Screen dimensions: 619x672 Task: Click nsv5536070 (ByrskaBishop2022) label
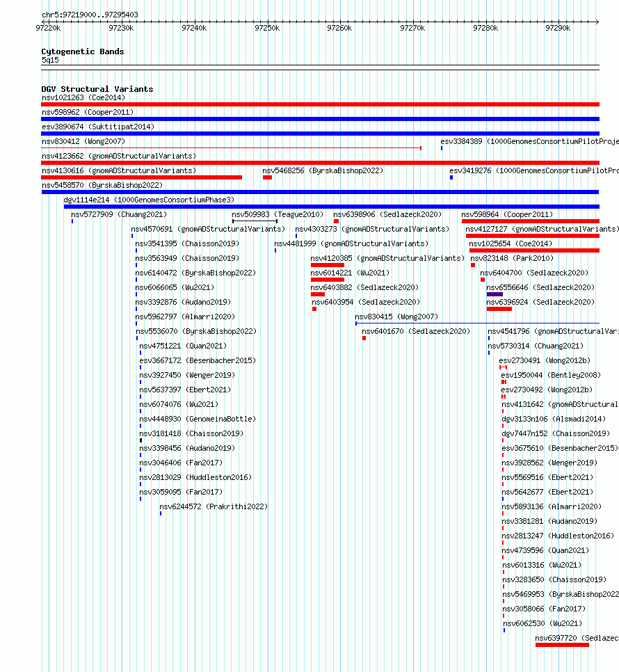pos(195,331)
